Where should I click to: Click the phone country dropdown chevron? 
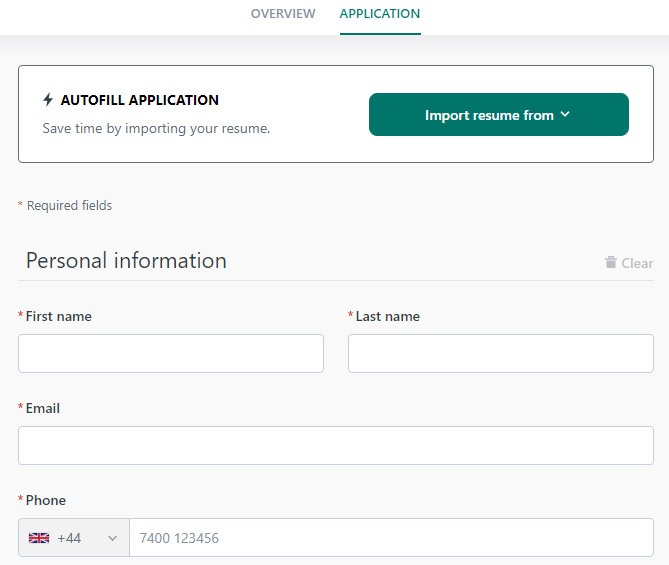tap(112, 538)
